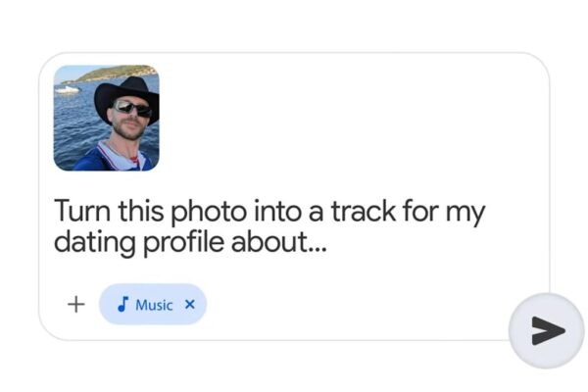
Task: Click the plus icon to add attachments
Action: (75, 305)
